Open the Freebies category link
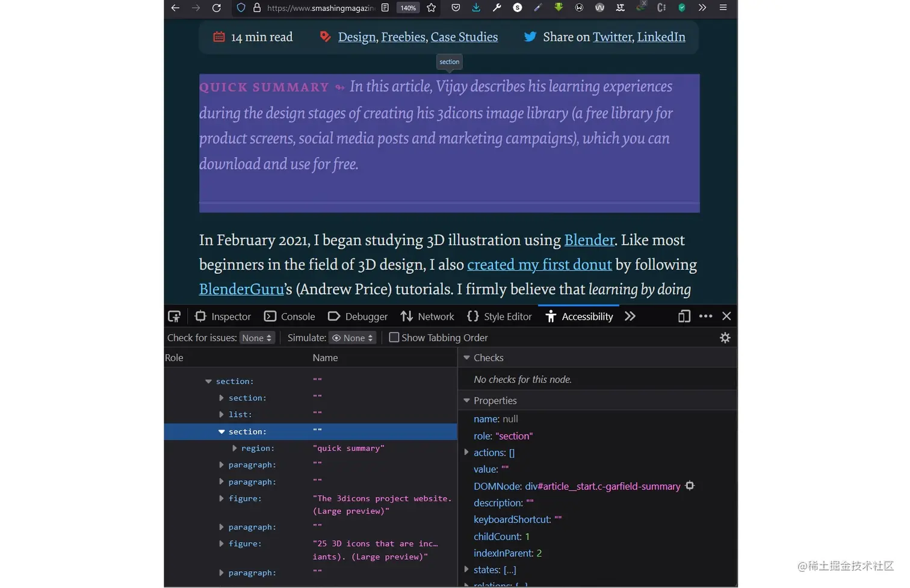 click(x=403, y=37)
